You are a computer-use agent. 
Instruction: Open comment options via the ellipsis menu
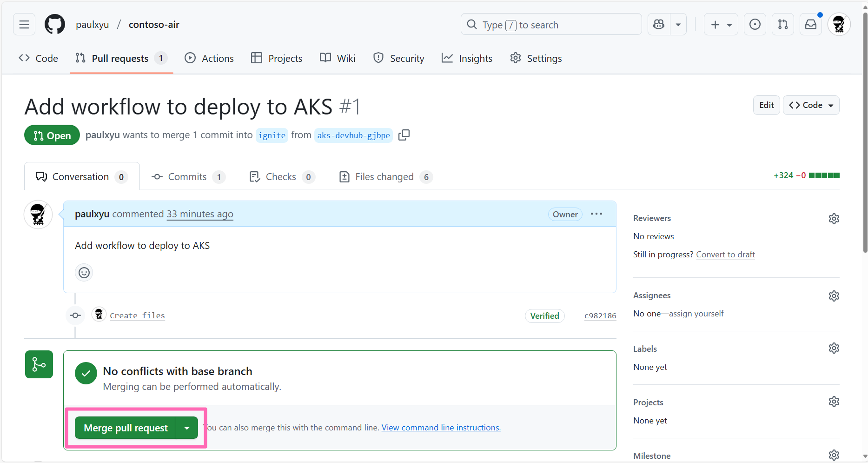click(x=596, y=214)
